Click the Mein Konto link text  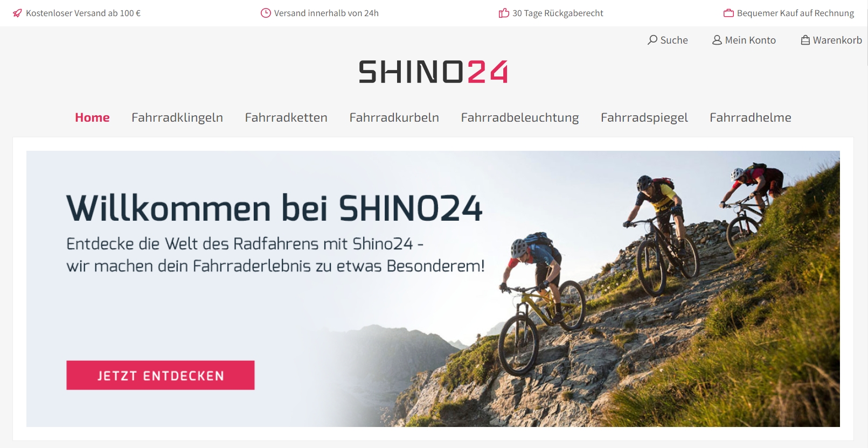click(751, 40)
